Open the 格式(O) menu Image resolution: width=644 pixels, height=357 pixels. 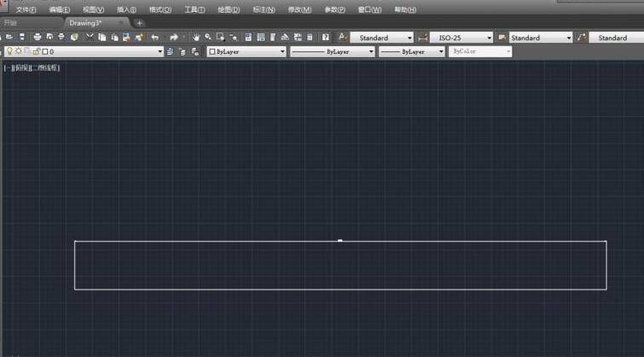160,9
